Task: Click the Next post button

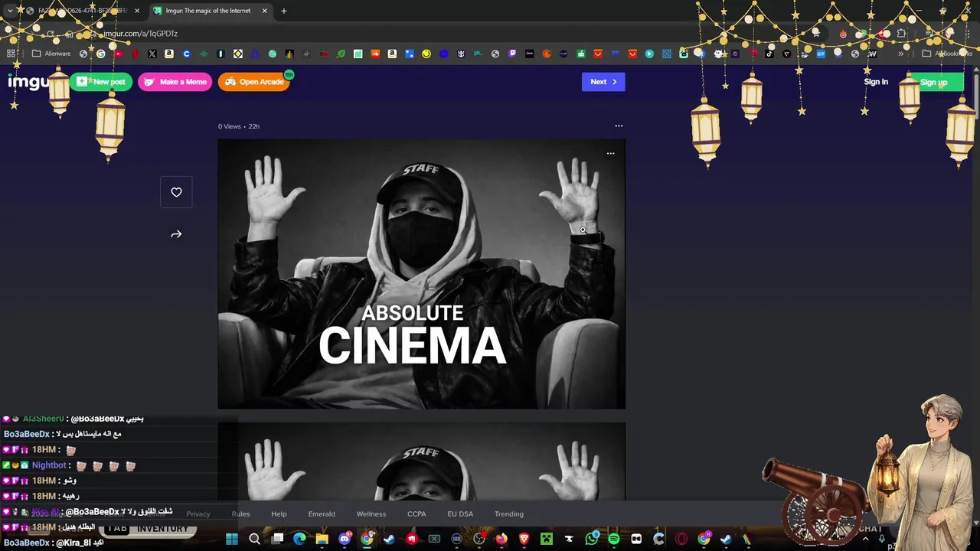Action: pos(603,82)
